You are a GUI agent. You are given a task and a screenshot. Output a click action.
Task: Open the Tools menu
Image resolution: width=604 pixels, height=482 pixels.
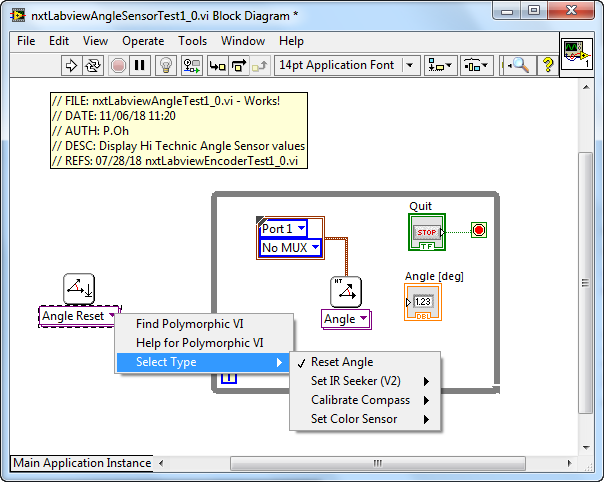point(192,41)
